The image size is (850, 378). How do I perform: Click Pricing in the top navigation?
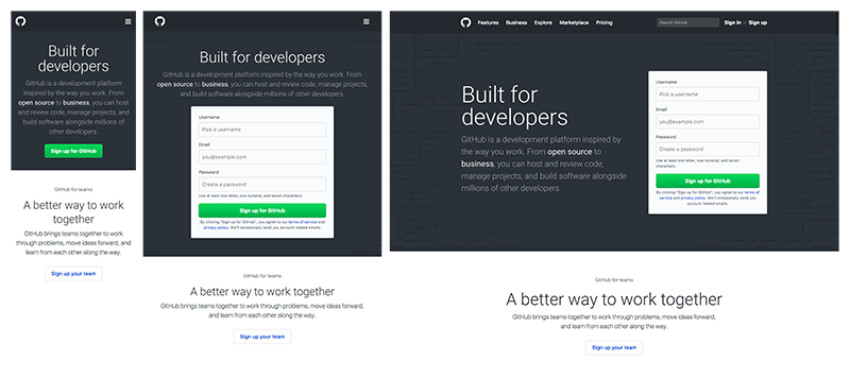coord(604,23)
